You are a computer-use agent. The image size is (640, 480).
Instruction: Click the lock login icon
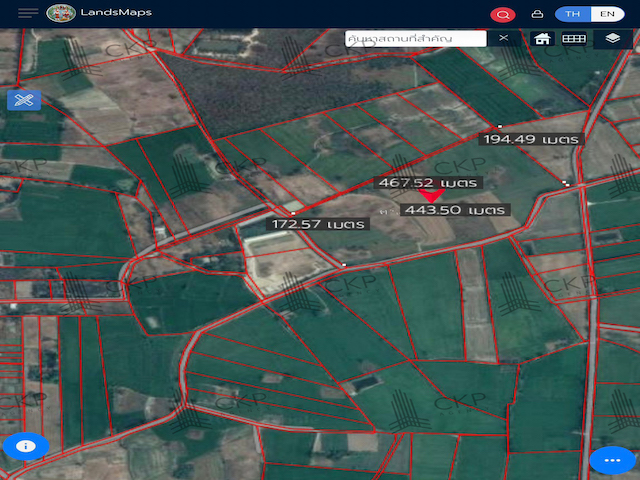click(x=536, y=14)
